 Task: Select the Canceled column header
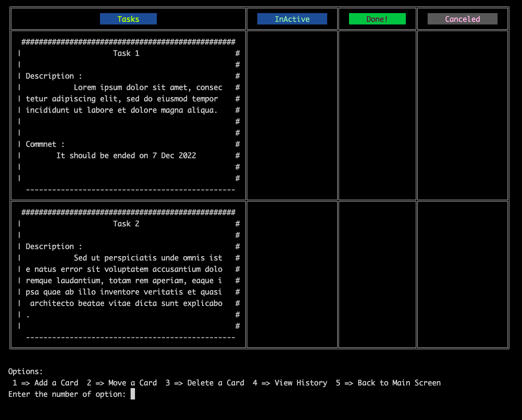click(463, 19)
